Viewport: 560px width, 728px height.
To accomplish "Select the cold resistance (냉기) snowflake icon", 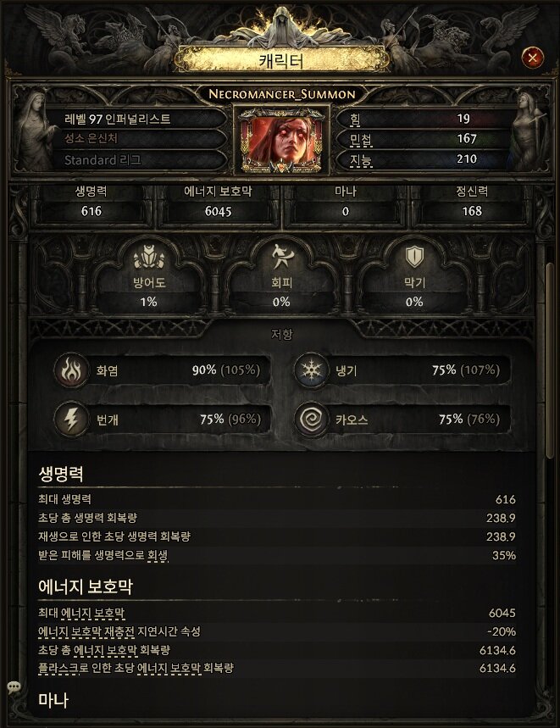I will [x=311, y=370].
